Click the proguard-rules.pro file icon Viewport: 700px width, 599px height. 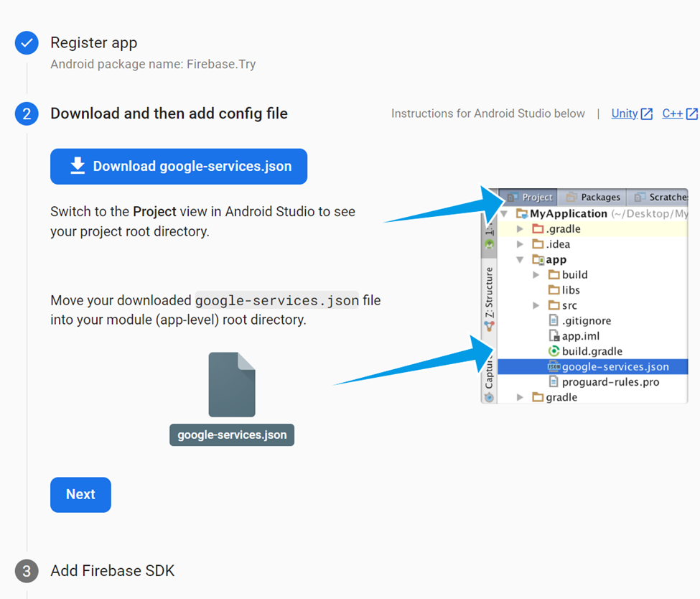tap(554, 381)
